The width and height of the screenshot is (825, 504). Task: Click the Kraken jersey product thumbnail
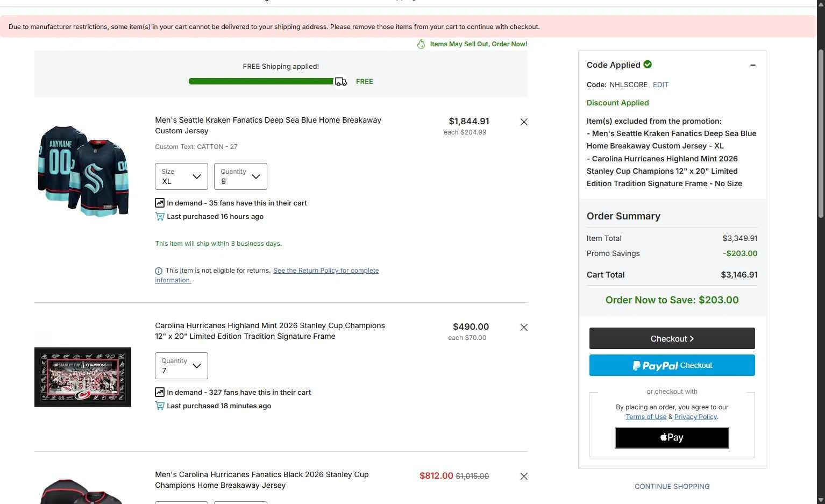point(83,171)
